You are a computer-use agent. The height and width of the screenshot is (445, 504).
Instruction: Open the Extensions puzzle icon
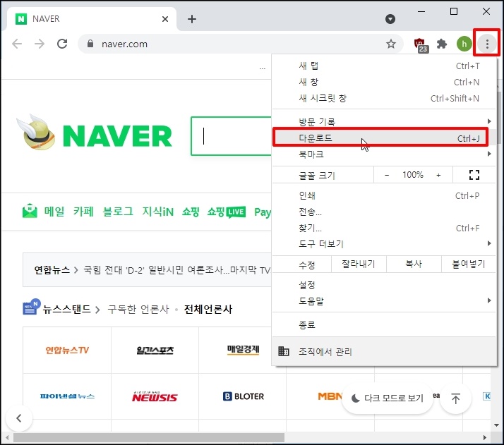[x=442, y=44]
